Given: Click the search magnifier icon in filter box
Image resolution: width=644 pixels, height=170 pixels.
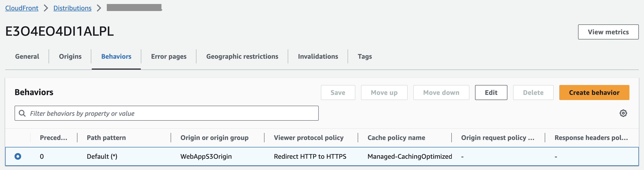Looking at the screenshot, I should (22, 113).
